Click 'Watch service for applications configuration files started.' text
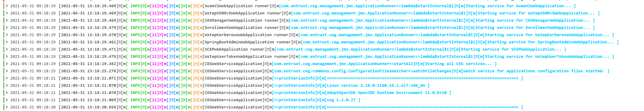 533,71
